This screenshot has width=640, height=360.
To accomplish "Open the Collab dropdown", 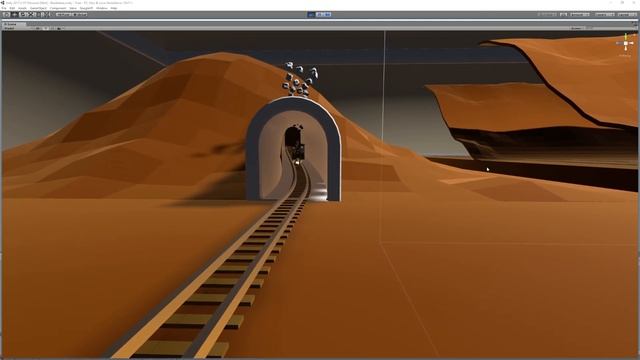I will pyautogui.click(x=547, y=15).
